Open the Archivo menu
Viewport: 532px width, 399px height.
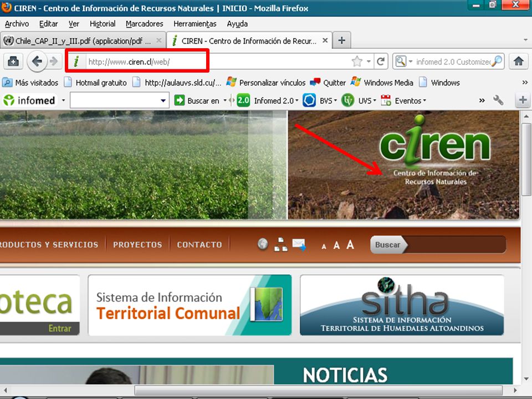click(x=17, y=24)
